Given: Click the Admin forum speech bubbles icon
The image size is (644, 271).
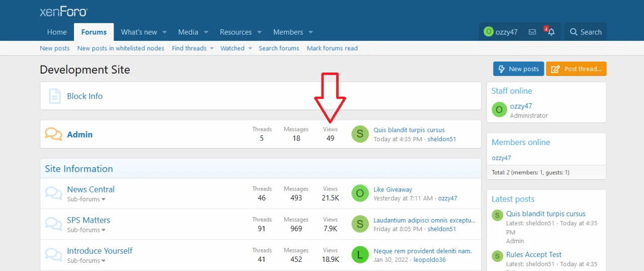Looking at the screenshot, I should 53,134.
